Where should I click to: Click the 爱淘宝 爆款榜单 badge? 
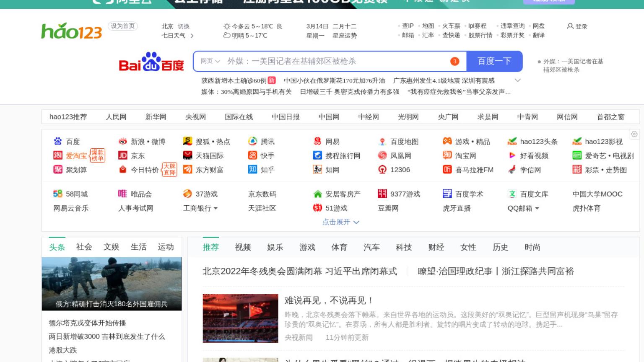97,155
